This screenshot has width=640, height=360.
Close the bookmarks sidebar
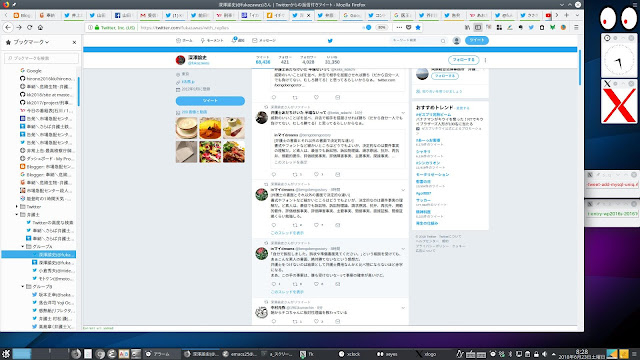pyautogui.click(x=74, y=42)
